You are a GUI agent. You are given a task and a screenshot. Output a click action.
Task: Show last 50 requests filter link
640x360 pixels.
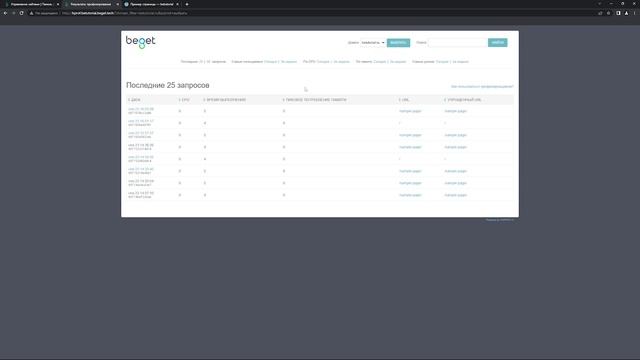(x=208, y=62)
